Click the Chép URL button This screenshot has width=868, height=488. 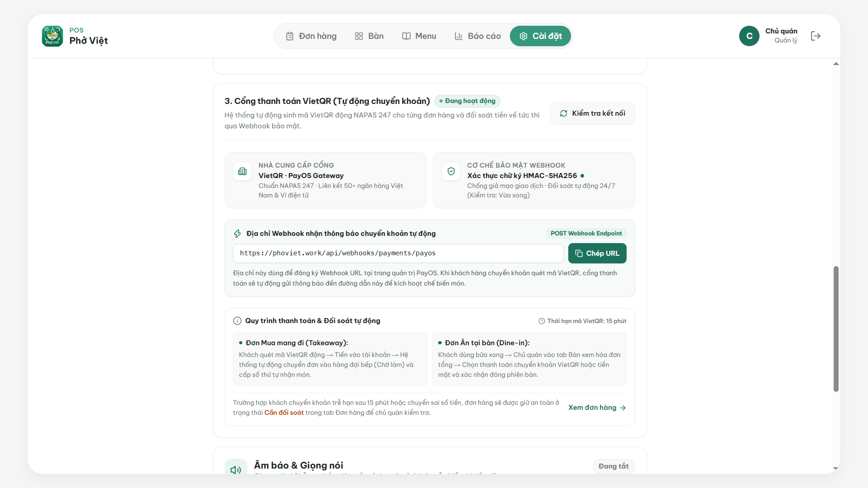[x=597, y=253]
